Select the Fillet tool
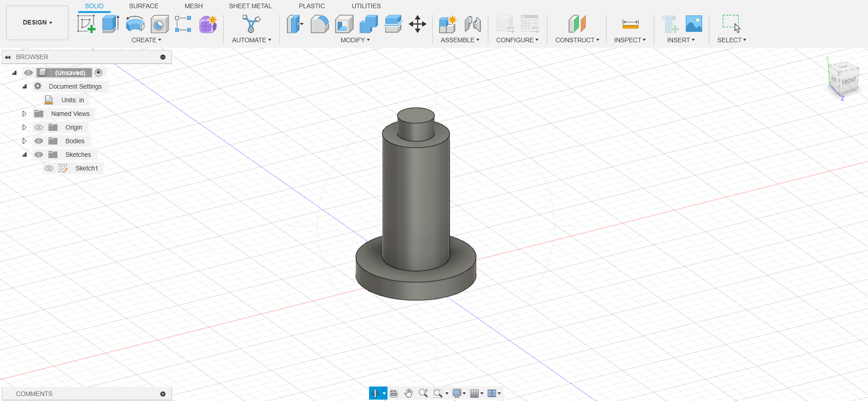Viewport: 868px width, 401px height. pos(320,24)
